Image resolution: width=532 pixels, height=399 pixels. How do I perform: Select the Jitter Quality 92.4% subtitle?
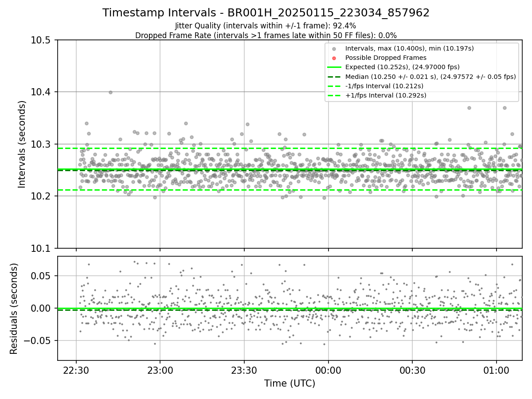265,26
